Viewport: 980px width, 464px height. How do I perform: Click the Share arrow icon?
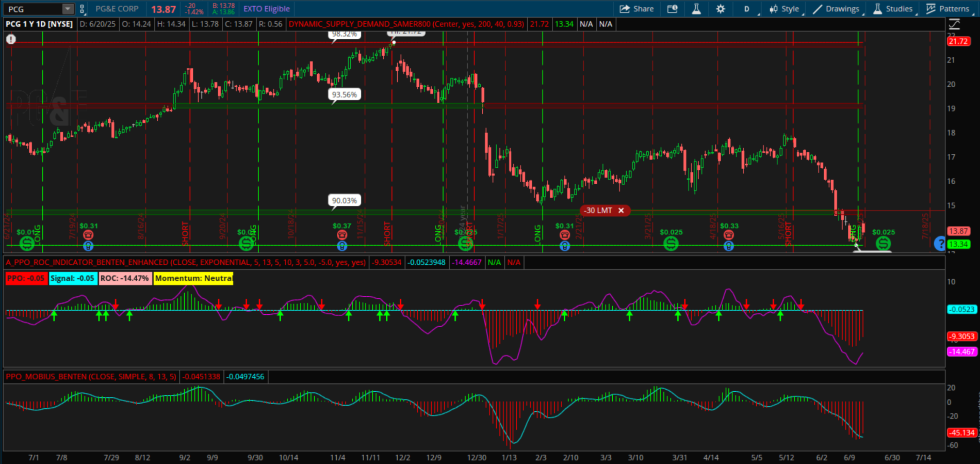click(x=625, y=9)
